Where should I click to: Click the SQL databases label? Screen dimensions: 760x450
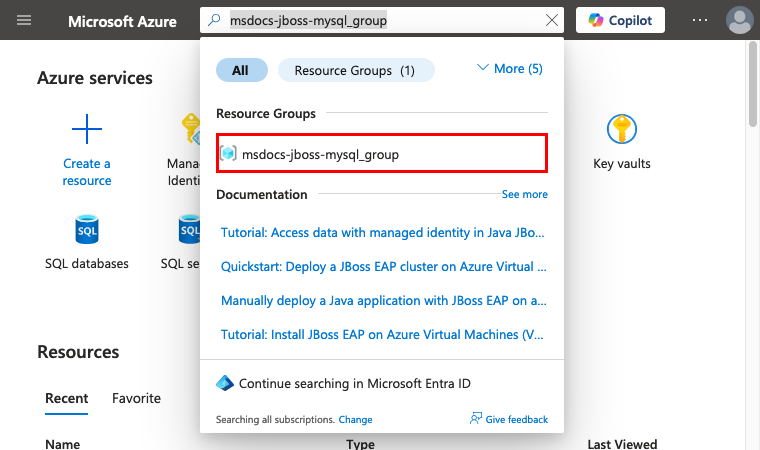(87, 264)
